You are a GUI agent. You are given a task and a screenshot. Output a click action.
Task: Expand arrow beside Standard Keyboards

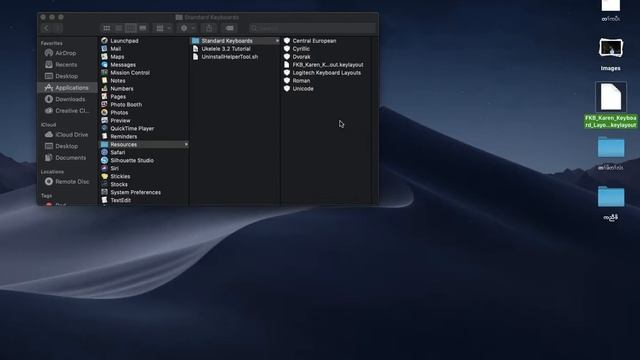click(277, 41)
